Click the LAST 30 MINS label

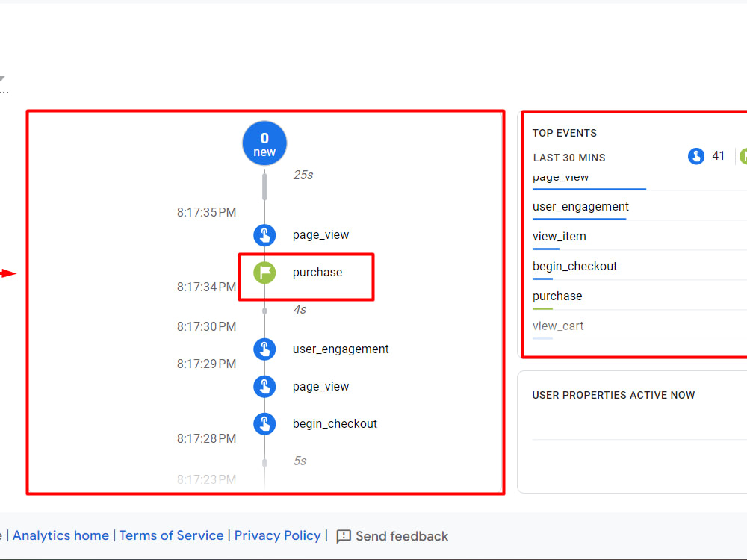pos(569,158)
